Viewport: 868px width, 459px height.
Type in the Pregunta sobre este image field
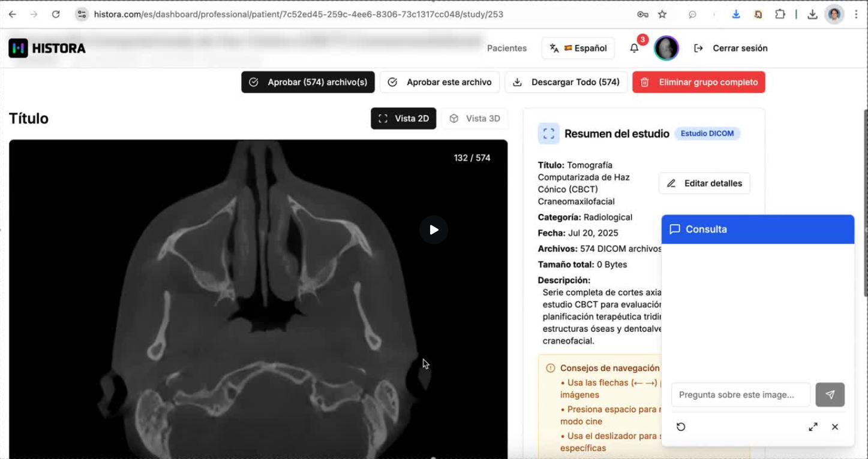pos(740,395)
